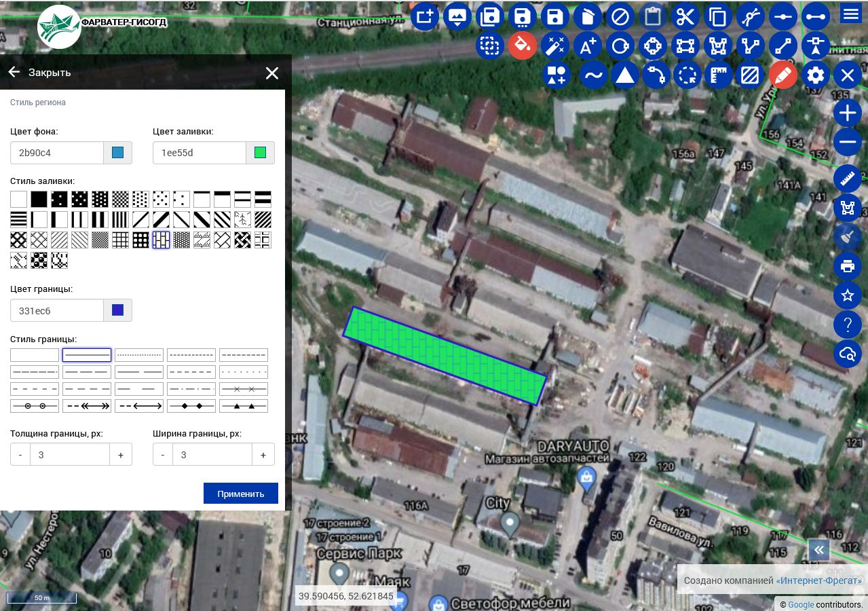Expand the collapsed panel with double-chevron button
Viewport: 868px width, 611px height.
pos(819,549)
